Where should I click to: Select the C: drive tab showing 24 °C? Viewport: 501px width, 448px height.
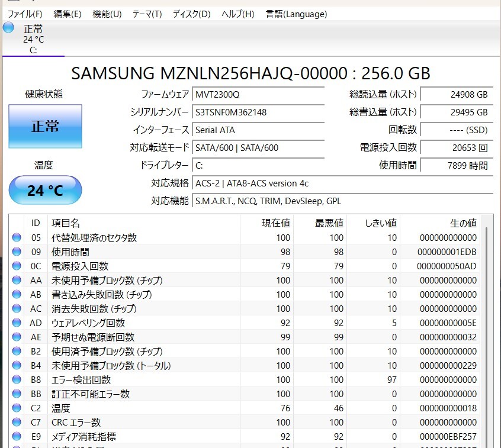(x=33, y=39)
